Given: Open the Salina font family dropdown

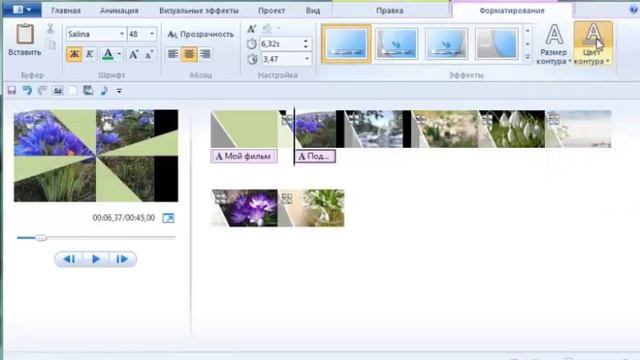Looking at the screenshot, I should tap(122, 34).
